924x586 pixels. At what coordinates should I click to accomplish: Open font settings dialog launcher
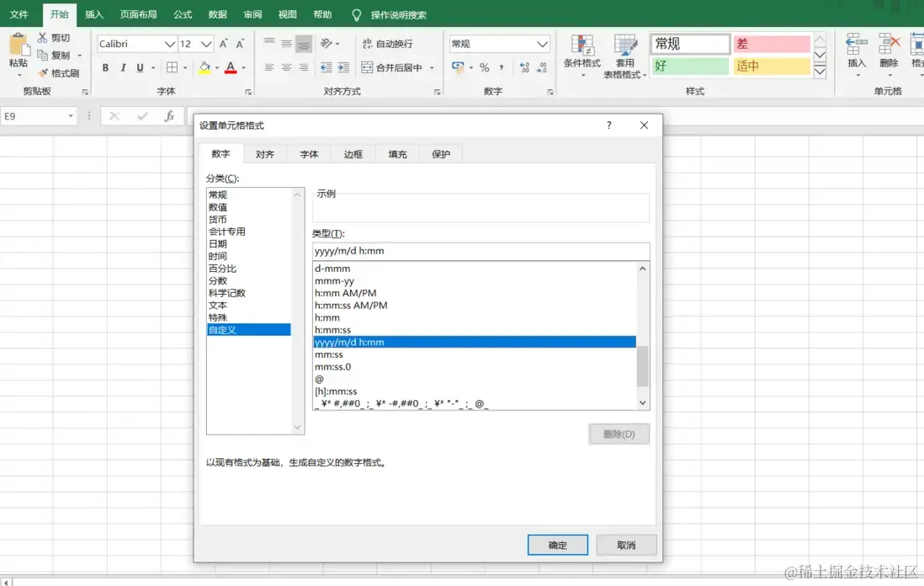coord(248,92)
